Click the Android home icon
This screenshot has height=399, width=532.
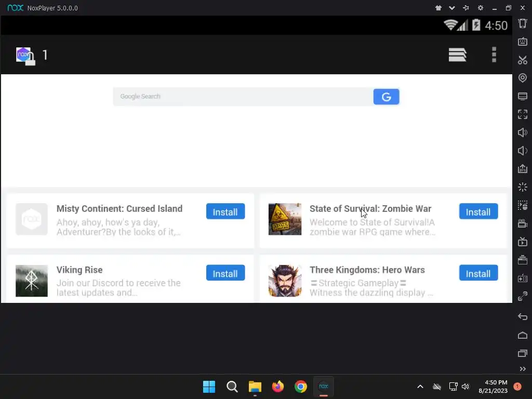coord(523,335)
